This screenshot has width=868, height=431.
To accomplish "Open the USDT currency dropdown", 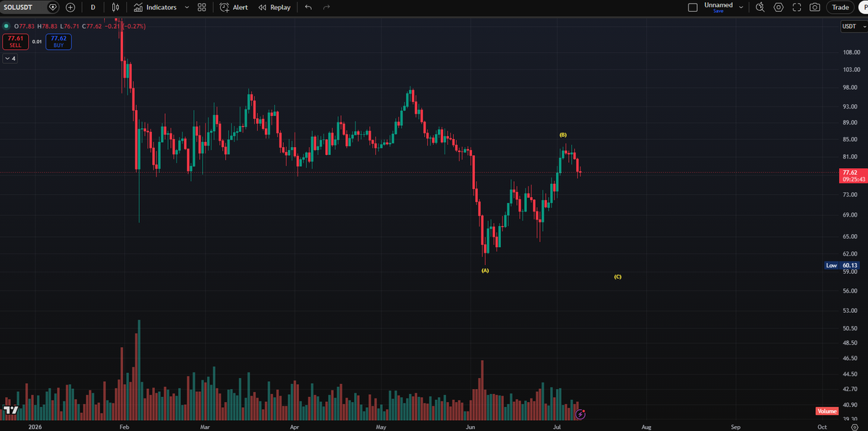I will click(854, 26).
